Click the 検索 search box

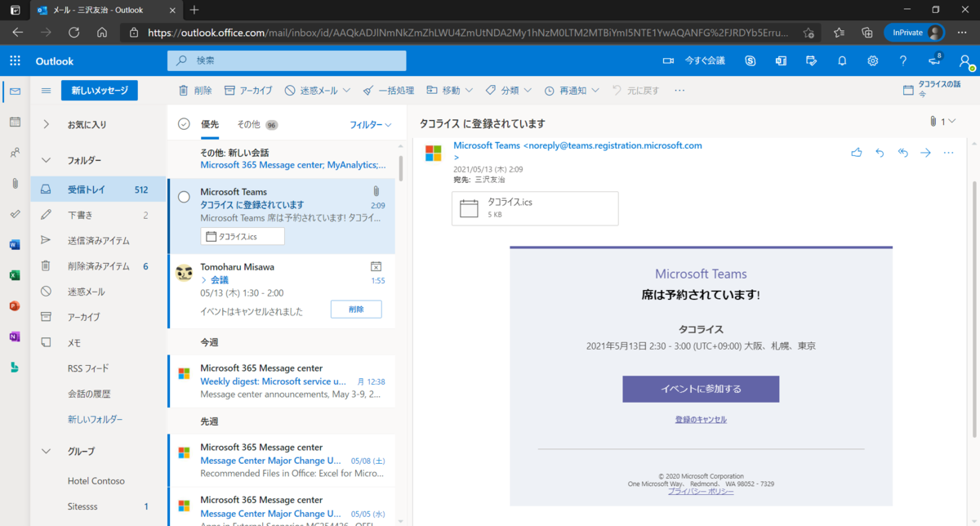287,61
